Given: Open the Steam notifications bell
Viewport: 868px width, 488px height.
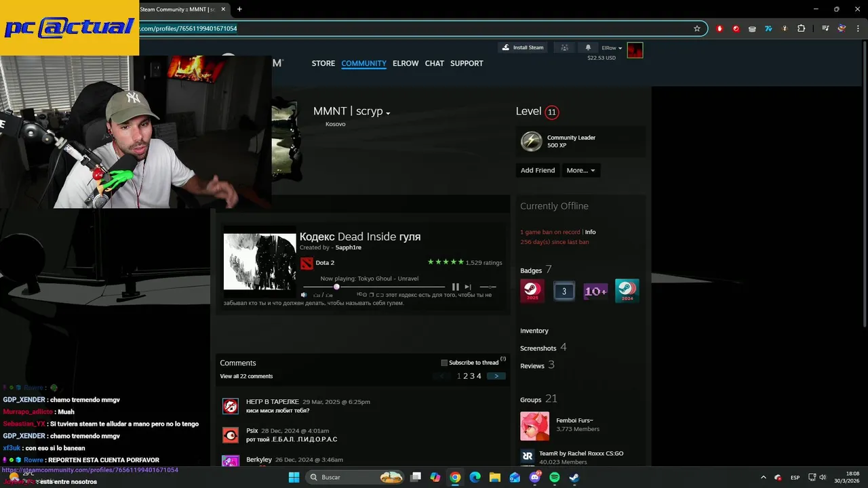Looking at the screenshot, I should click(588, 47).
